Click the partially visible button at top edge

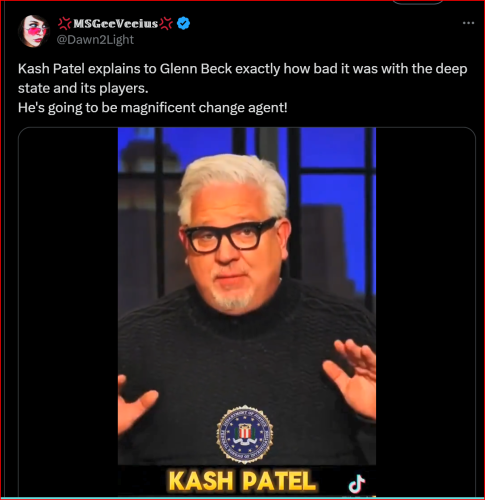click(418, 2)
